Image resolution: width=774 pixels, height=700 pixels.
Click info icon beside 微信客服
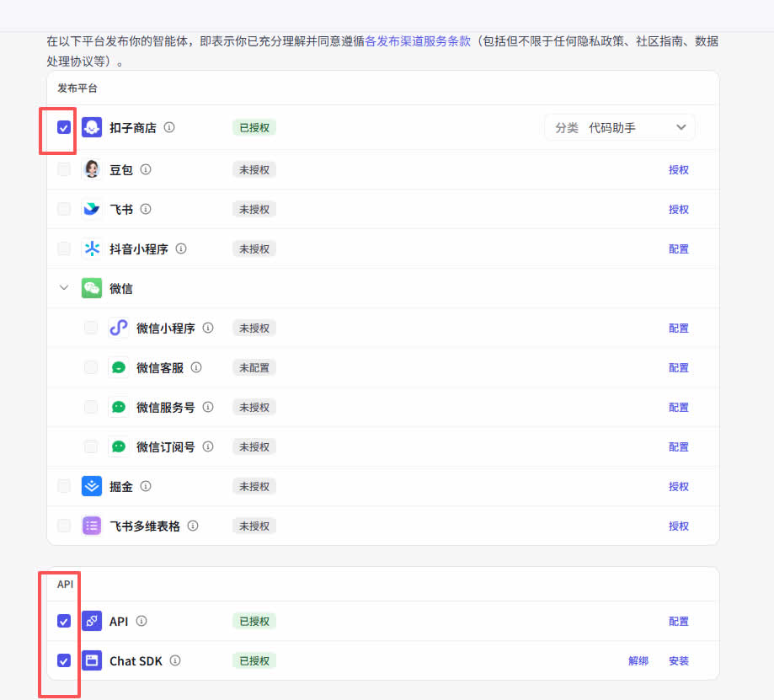(196, 367)
